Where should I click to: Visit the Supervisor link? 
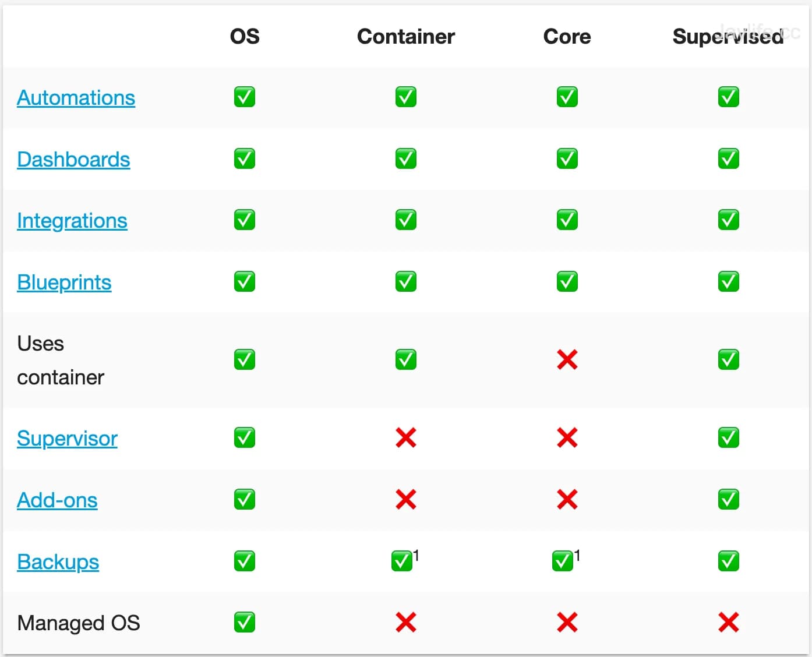67,439
